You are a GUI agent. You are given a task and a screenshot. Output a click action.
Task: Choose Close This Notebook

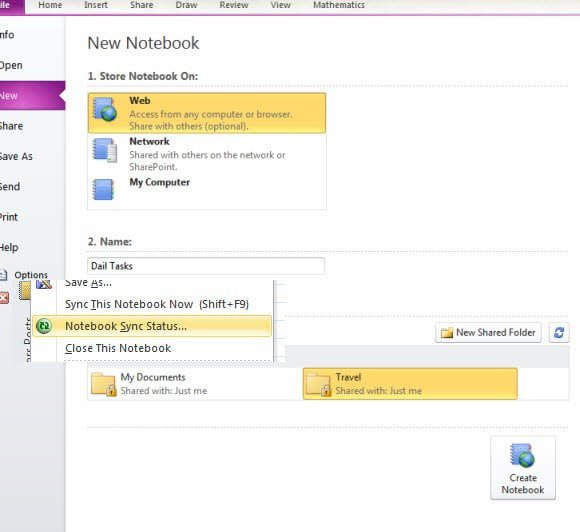pyautogui.click(x=118, y=348)
